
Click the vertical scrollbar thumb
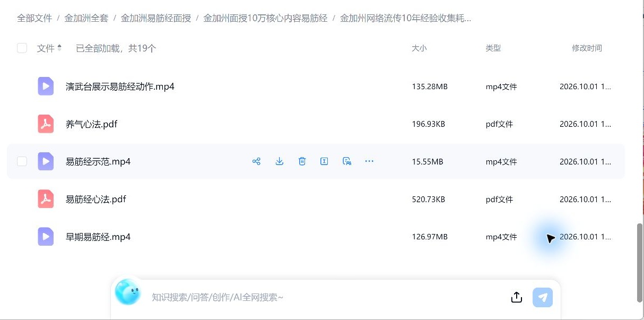640,263
